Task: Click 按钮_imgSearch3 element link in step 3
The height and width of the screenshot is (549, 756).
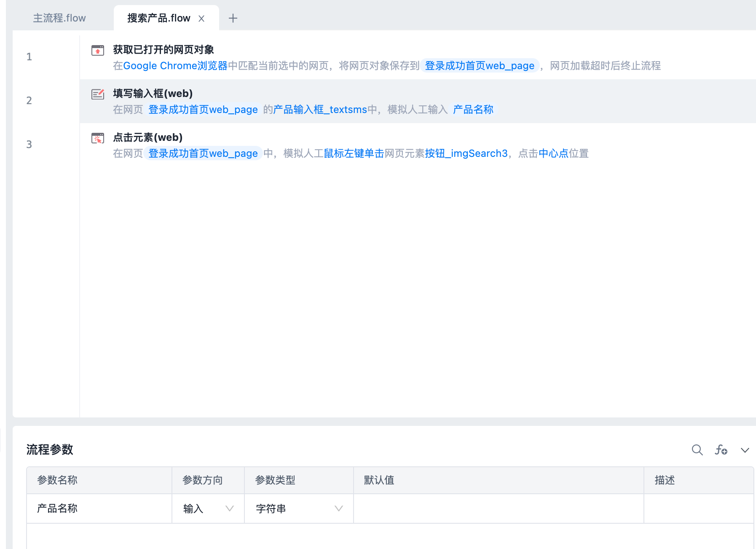Action: 466,153
